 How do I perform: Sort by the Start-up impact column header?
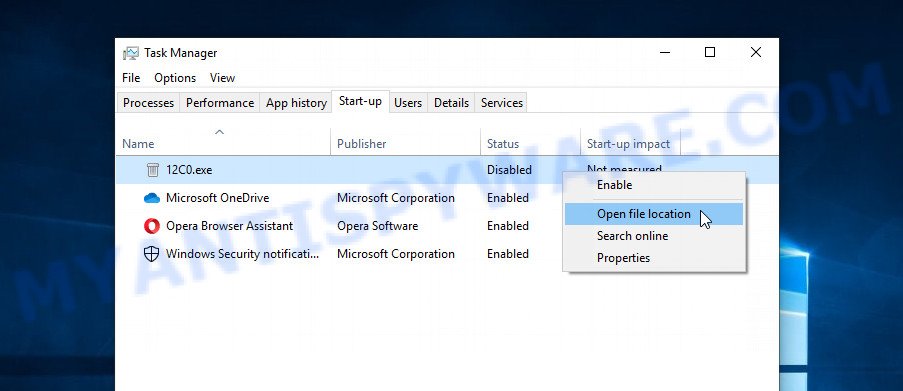(630, 143)
